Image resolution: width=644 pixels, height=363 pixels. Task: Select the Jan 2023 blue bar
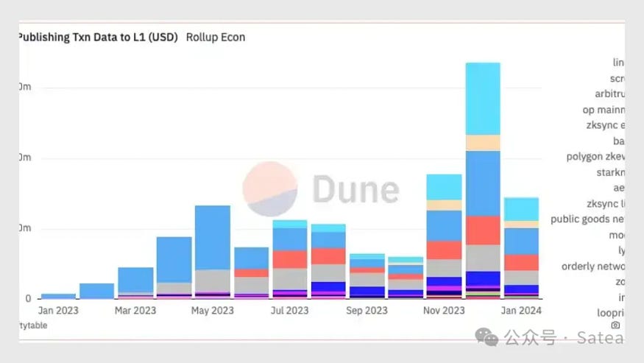tap(59, 296)
